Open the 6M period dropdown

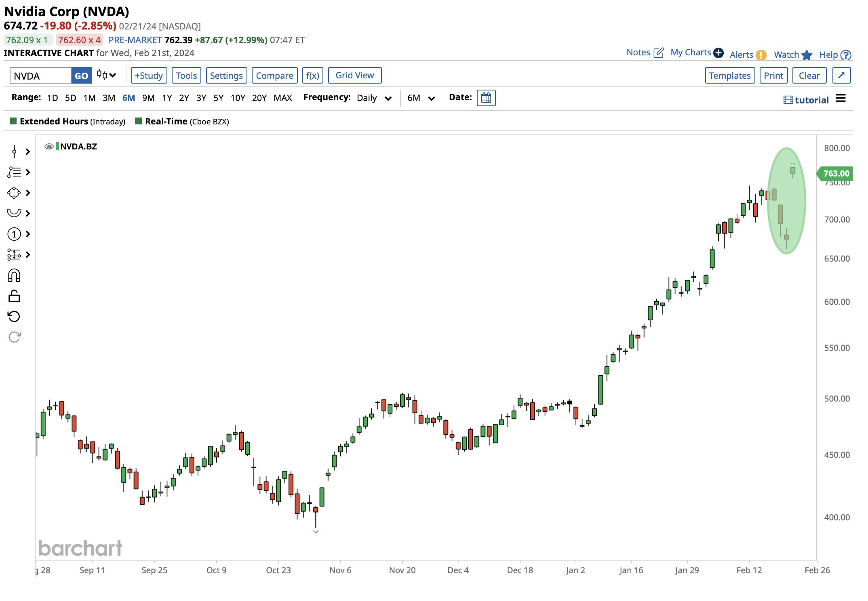coord(421,98)
